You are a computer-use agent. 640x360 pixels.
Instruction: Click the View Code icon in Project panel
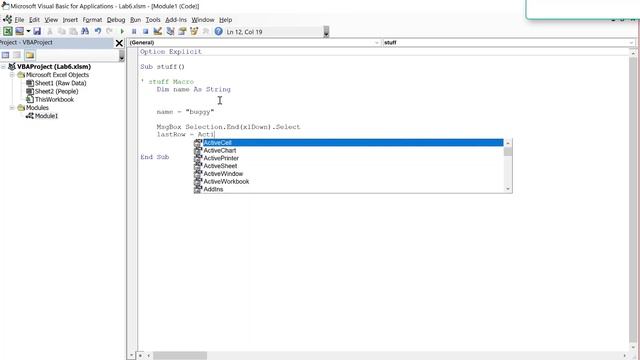5,55
